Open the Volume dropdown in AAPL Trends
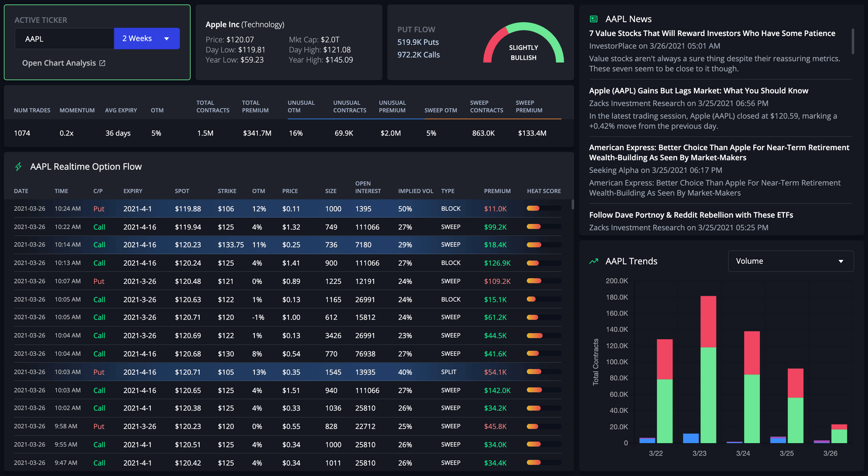 [790, 261]
